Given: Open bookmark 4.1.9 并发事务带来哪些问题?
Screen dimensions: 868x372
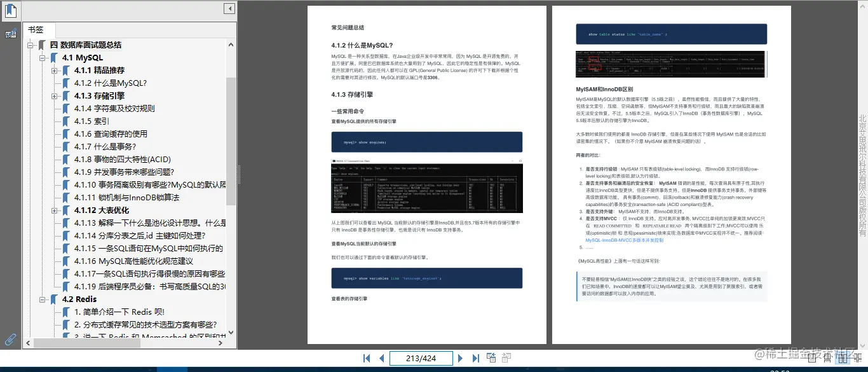Looking at the screenshot, I should [x=124, y=172].
